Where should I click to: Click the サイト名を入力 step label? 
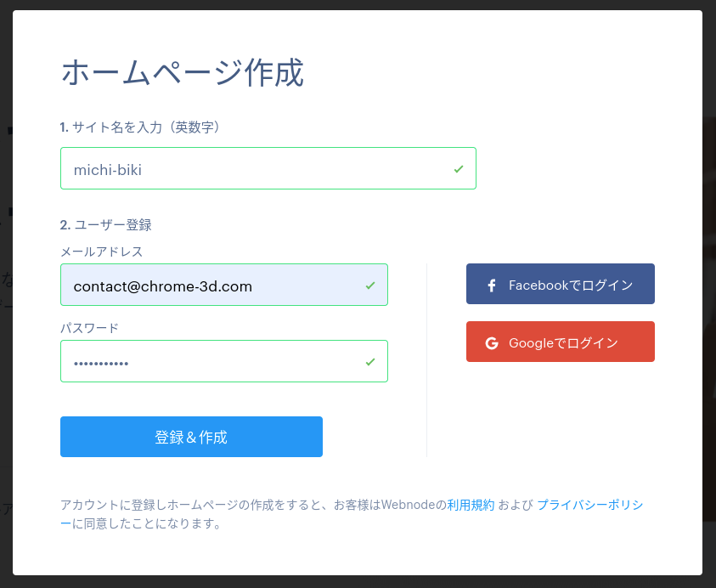(140, 127)
